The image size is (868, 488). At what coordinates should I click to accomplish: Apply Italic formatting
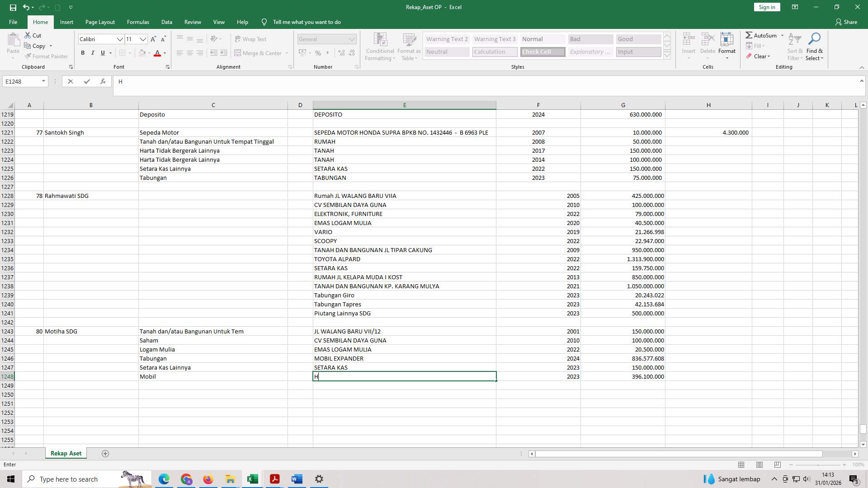(x=93, y=53)
